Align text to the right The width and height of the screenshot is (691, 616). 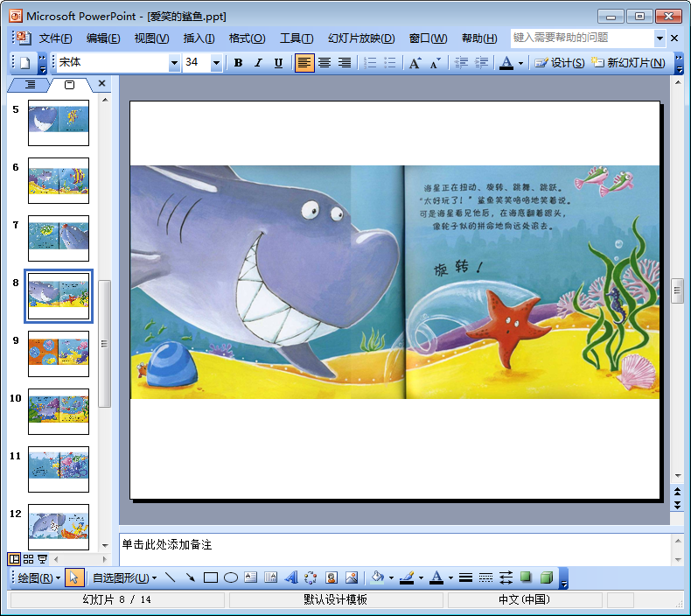(345, 63)
